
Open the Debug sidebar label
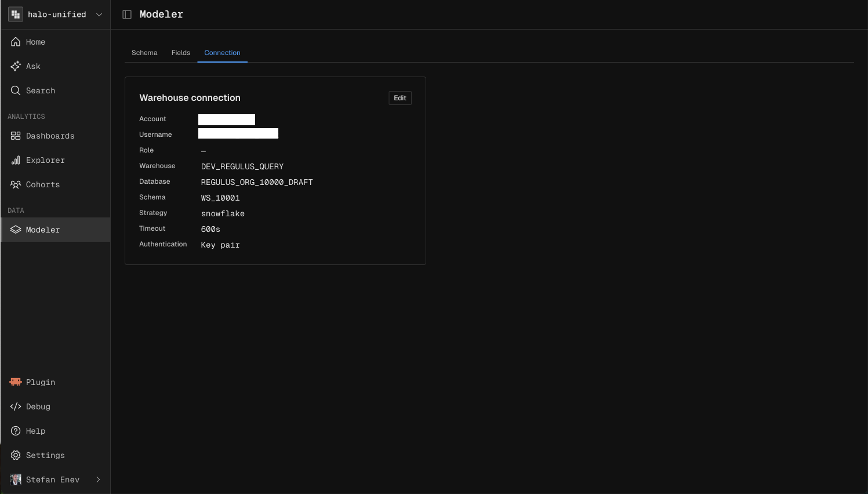tap(38, 406)
